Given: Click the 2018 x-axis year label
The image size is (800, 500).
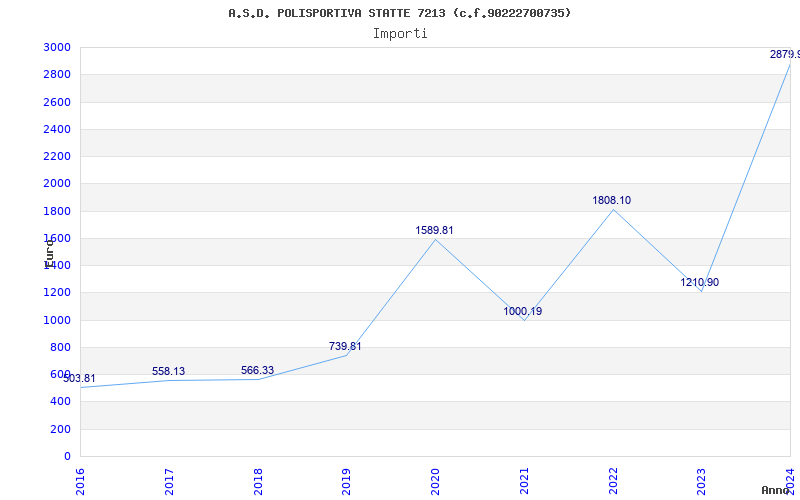Looking at the screenshot, I should pyautogui.click(x=258, y=482).
